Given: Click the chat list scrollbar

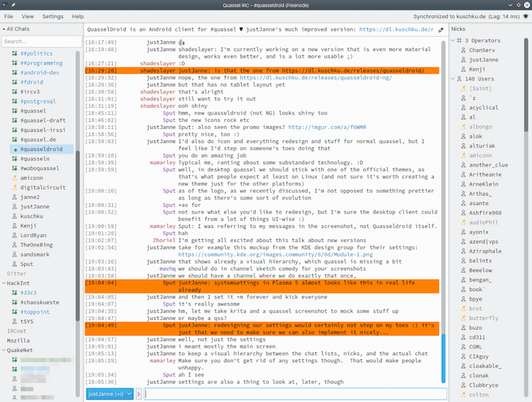Looking at the screenshot, I should [x=78, y=236].
